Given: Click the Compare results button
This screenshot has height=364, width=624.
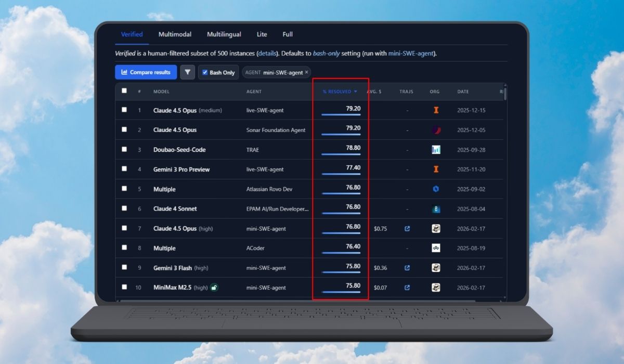Looking at the screenshot, I should (x=146, y=72).
